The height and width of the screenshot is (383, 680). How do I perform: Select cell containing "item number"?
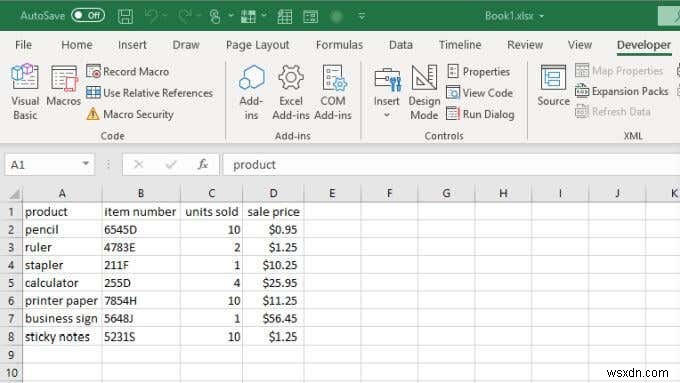(x=141, y=212)
